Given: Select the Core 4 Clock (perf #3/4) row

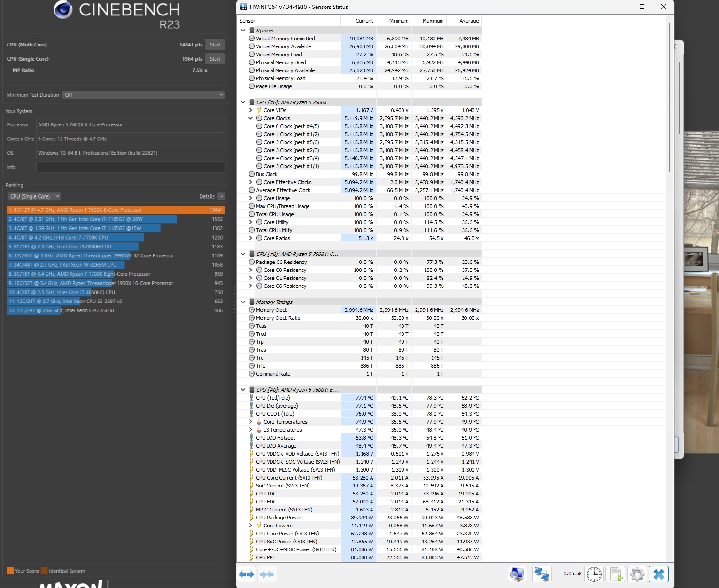Looking at the screenshot, I should [359, 158].
